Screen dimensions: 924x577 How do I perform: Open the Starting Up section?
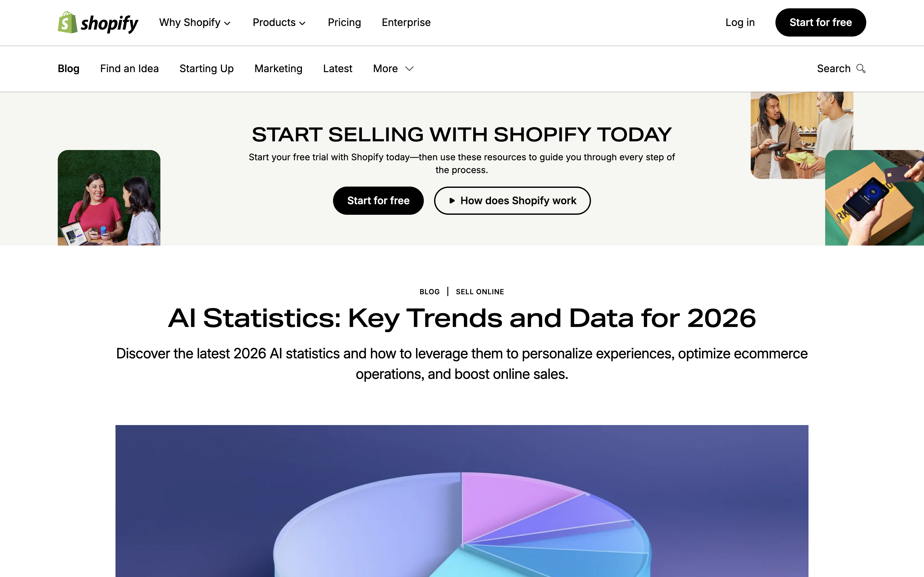click(207, 69)
